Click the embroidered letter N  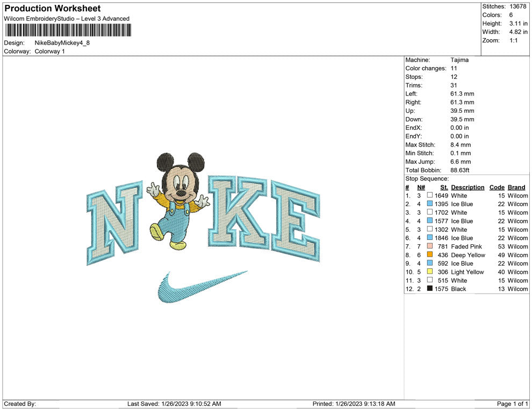[115, 223]
